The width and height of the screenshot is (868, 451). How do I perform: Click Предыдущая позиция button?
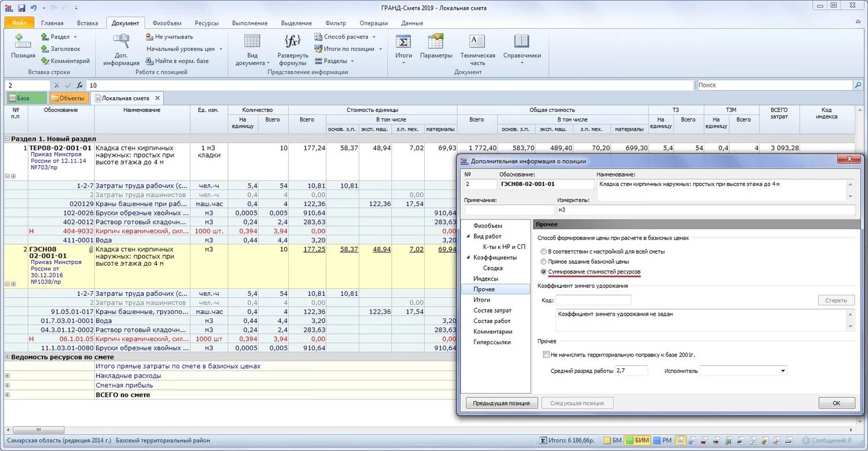(502, 403)
